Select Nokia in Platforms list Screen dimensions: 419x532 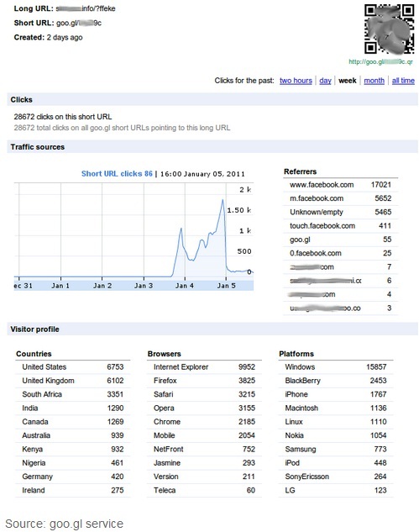(x=336, y=435)
